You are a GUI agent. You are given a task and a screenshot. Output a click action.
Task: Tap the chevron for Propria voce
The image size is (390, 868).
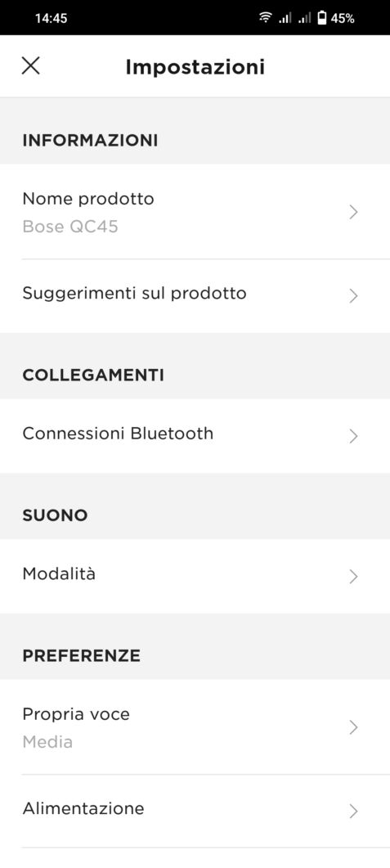[354, 727]
